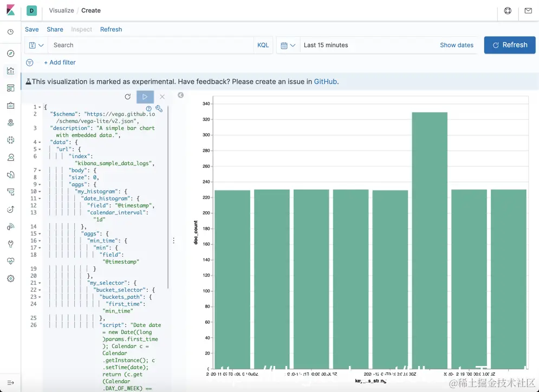Open the Kibana home logo
Viewport: 539px width, 392px height.
tap(11, 10)
